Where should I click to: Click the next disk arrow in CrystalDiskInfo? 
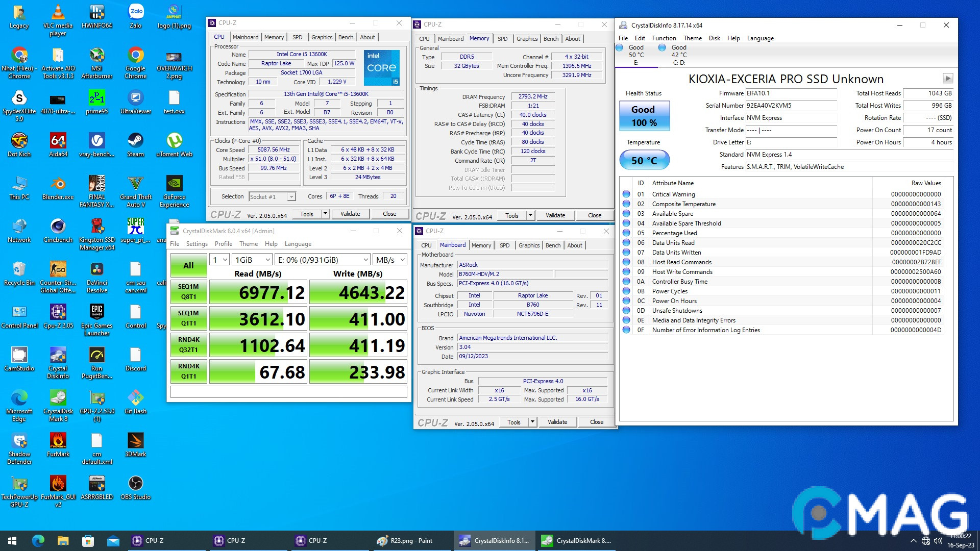tap(947, 79)
